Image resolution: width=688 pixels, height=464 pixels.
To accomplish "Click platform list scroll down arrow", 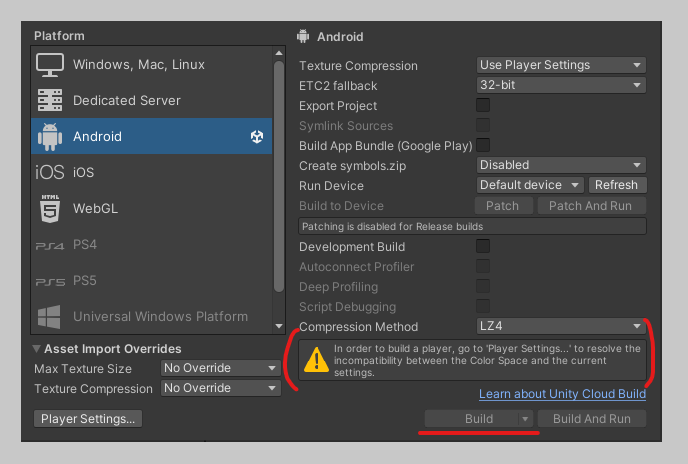I will (279, 326).
